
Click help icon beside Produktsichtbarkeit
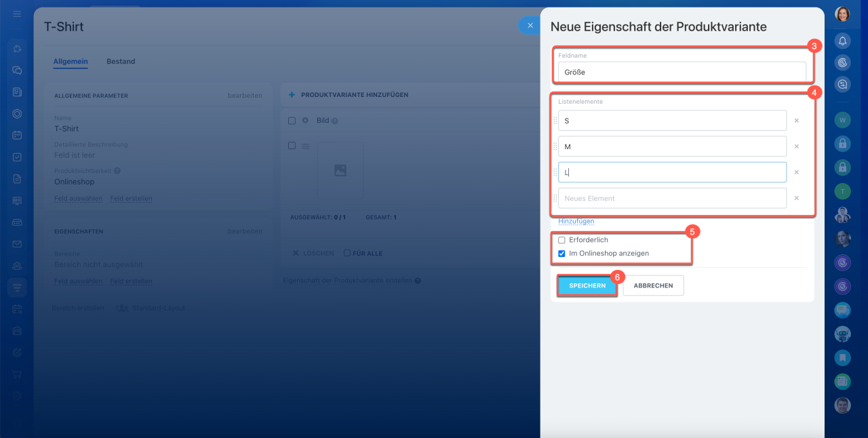(x=117, y=171)
